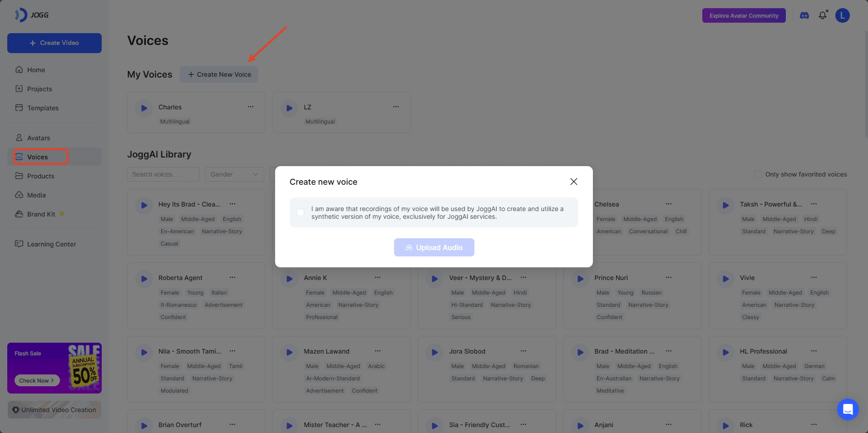Click the Search voices input field
The height and width of the screenshot is (433, 868).
tap(163, 174)
